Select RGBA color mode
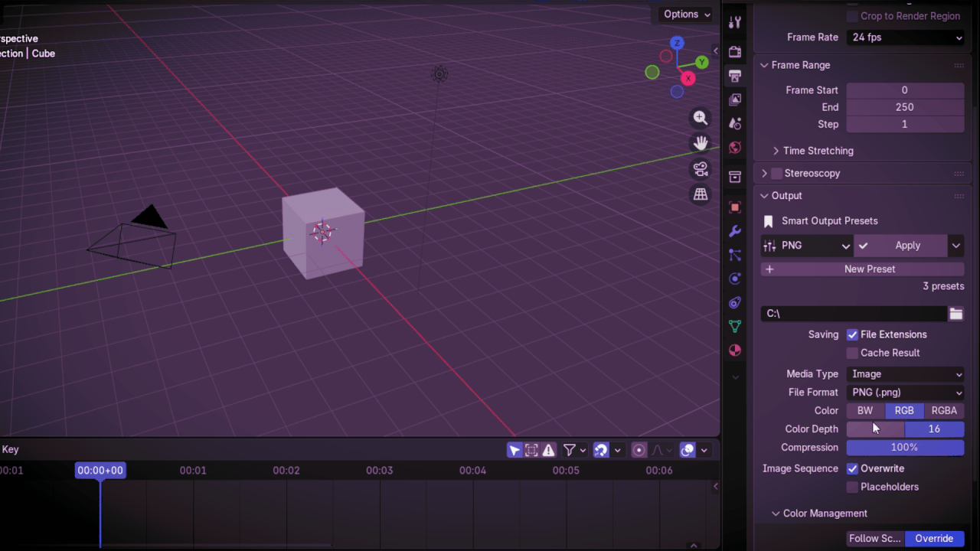Image resolution: width=980 pixels, height=551 pixels. coord(944,411)
